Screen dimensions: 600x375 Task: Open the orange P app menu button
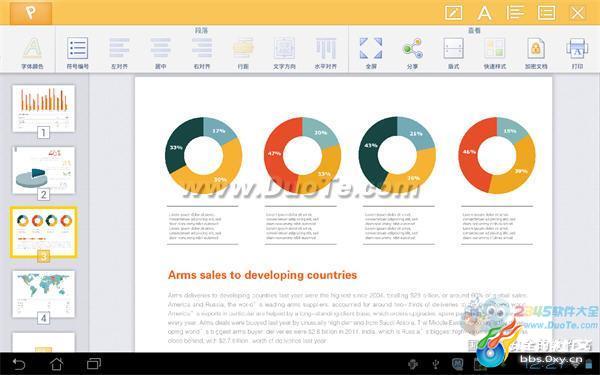[x=31, y=13]
